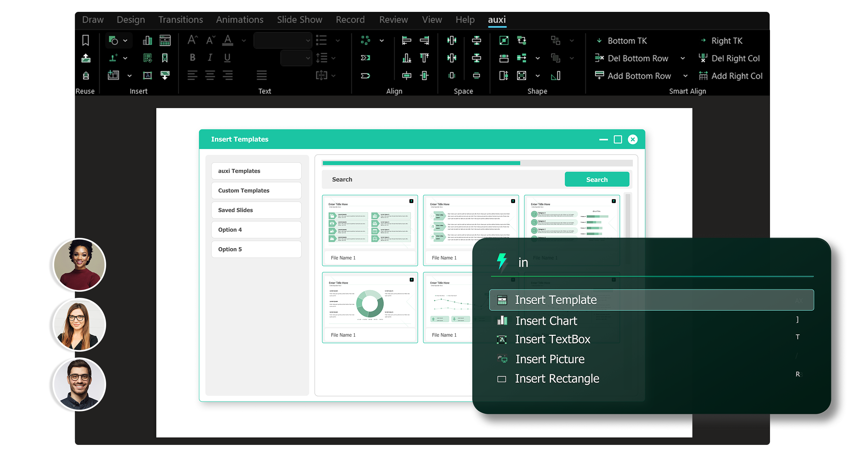
Task: Expand the shapes insert dropdown arrow
Action: [125, 41]
